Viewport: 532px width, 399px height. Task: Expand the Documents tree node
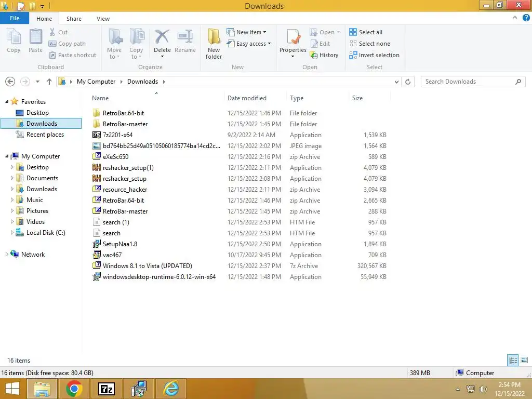tap(12, 178)
